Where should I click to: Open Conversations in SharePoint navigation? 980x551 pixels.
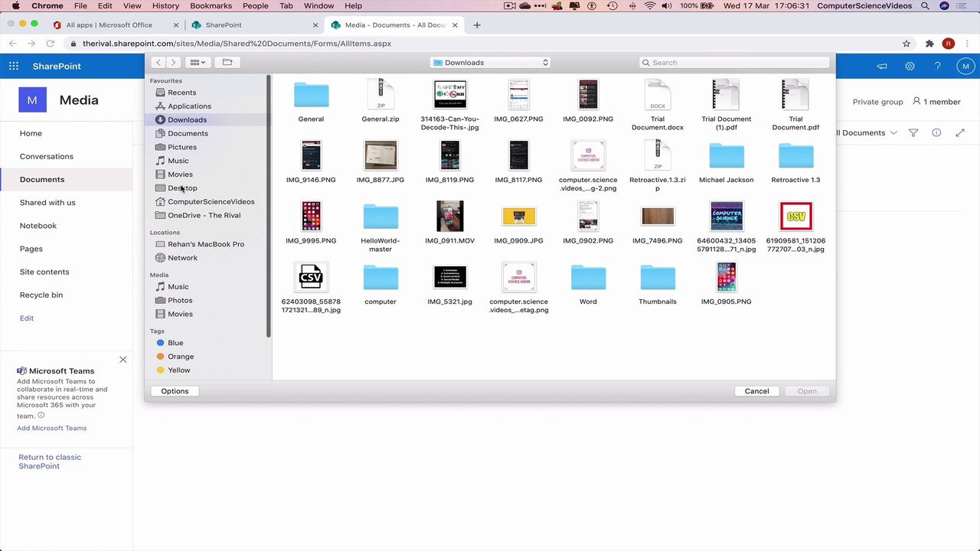click(x=47, y=156)
